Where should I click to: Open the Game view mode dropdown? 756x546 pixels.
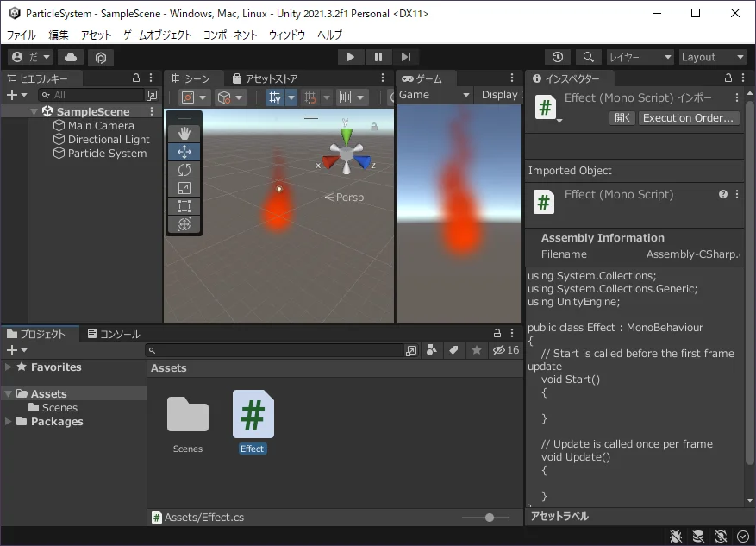tap(434, 95)
